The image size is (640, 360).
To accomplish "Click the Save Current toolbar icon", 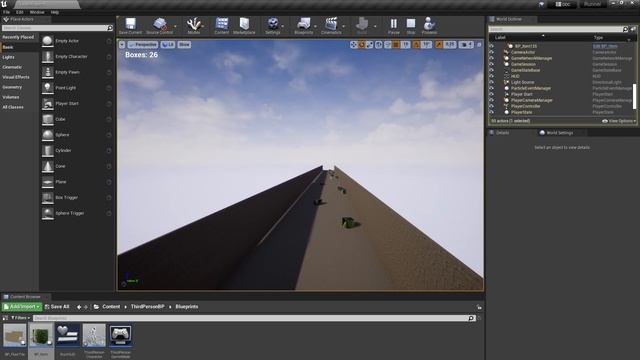I will pyautogui.click(x=130, y=26).
